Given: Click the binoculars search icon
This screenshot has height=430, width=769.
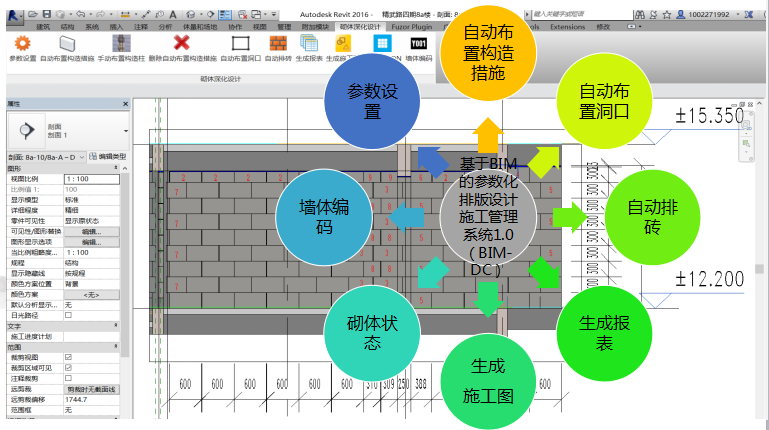Looking at the screenshot, I should (640, 15).
